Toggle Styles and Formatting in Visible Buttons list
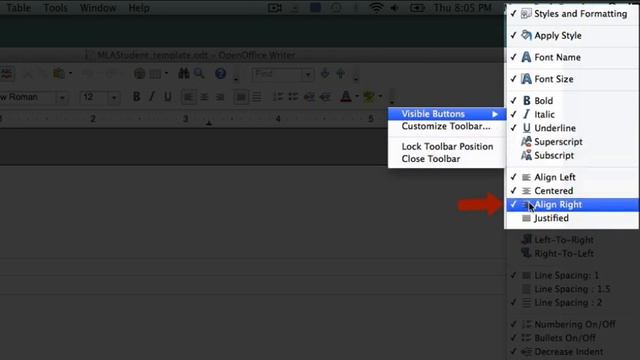This screenshot has width=640, height=360. pos(572,13)
